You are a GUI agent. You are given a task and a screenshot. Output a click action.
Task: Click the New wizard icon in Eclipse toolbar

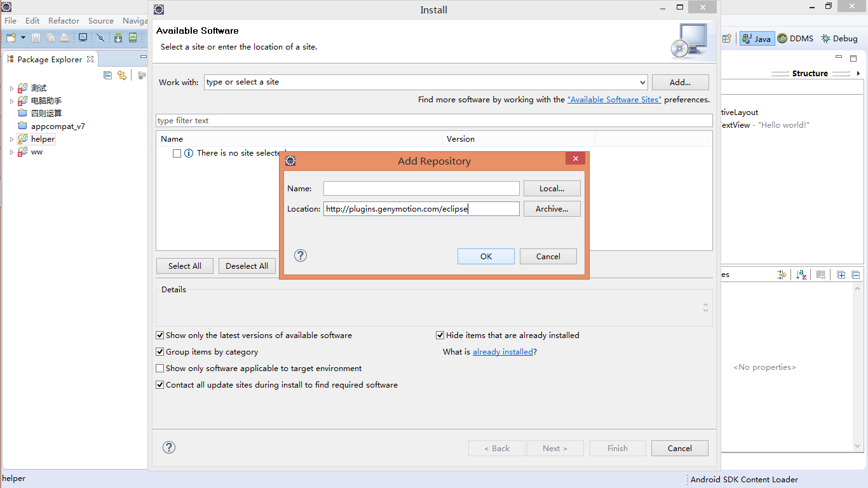11,37
